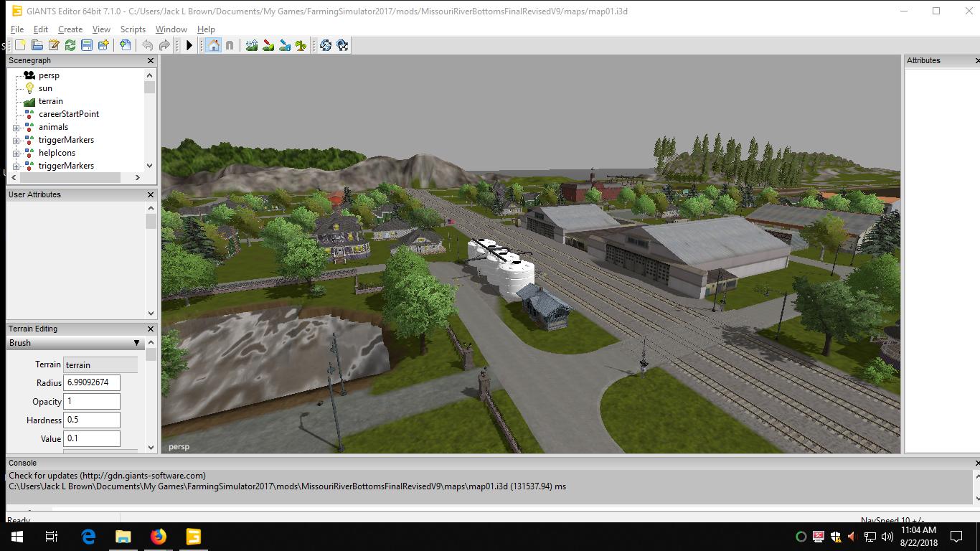Select the terrain item in Scenegraph

(x=50, y=101)
